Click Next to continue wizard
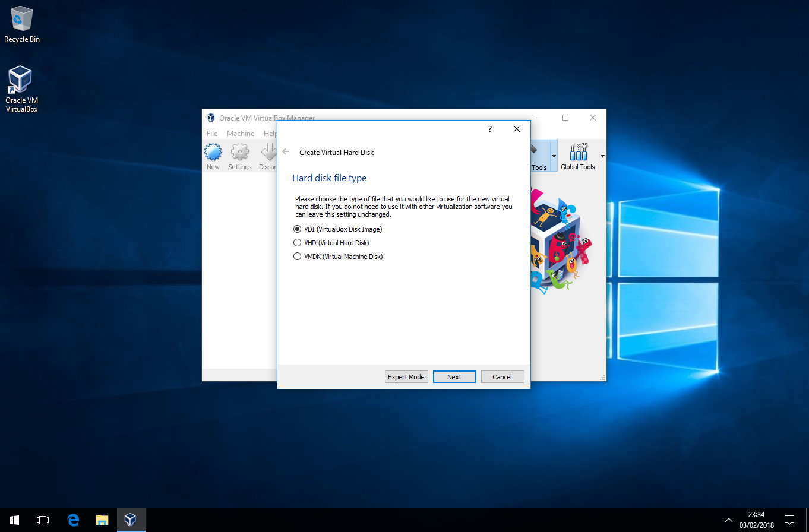This screenshot has width=809, height=532. [454, 377]
